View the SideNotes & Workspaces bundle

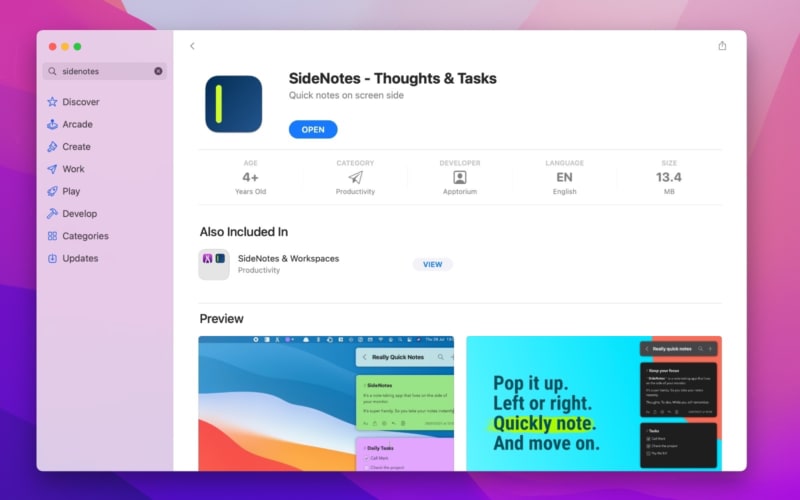click(432, 264)
